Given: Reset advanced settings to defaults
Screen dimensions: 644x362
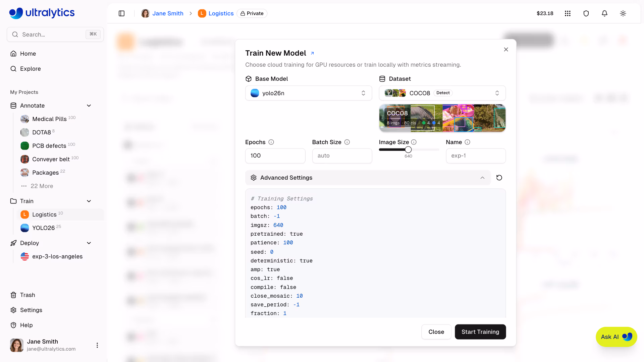Looking at the screenshot, I should click(x=499, y=178).
